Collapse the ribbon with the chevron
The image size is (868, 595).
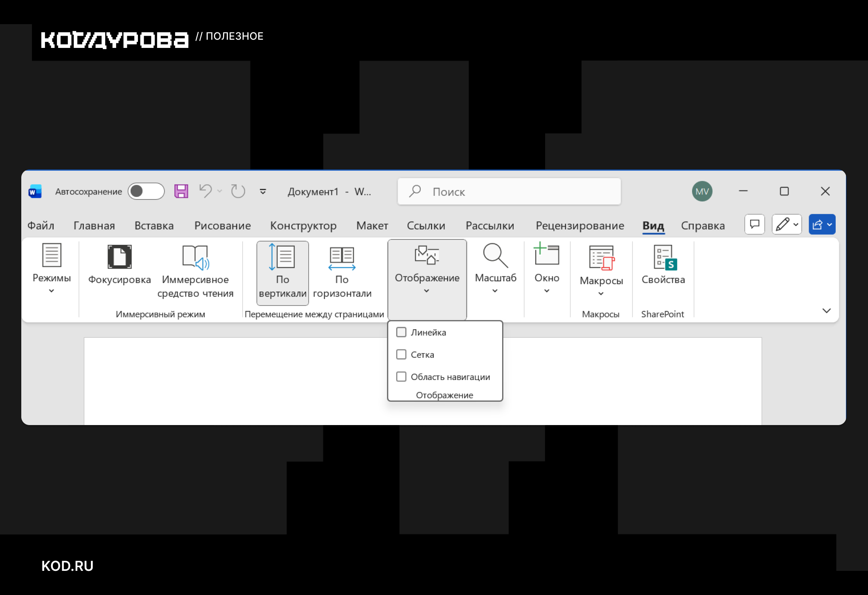click(826, 311)
